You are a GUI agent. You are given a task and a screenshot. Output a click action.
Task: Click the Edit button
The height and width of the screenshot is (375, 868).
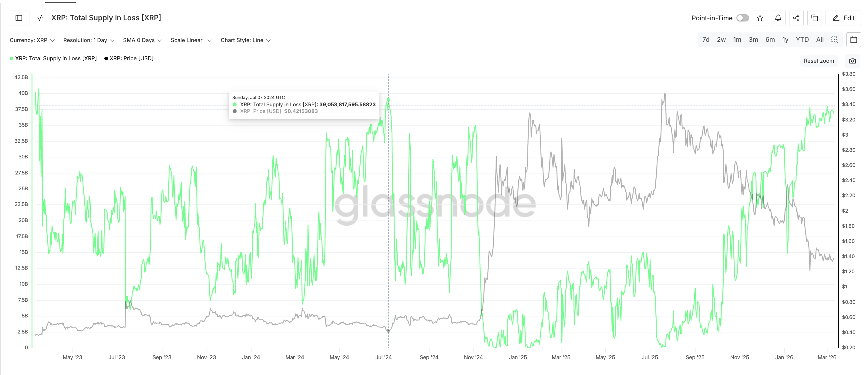pos(843,18)
